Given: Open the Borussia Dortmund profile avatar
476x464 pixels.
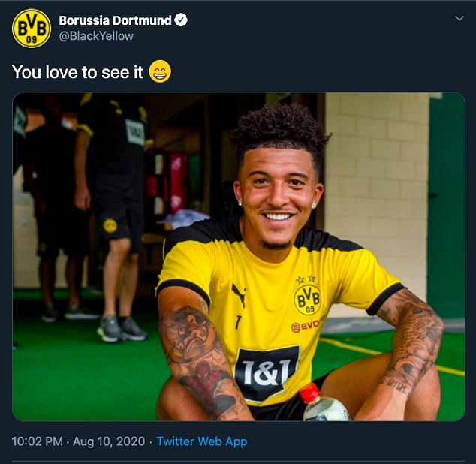Looking at the screenshot, I should tap(32, 29).
